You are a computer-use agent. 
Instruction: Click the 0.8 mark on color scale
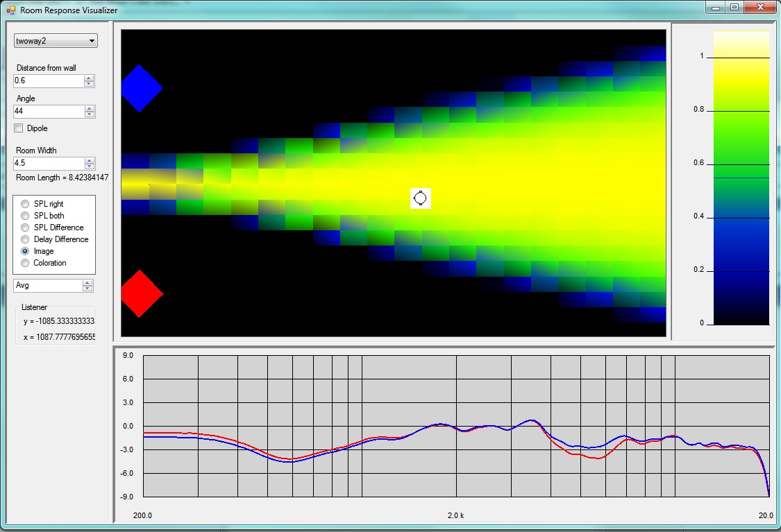tap(699, 109)
